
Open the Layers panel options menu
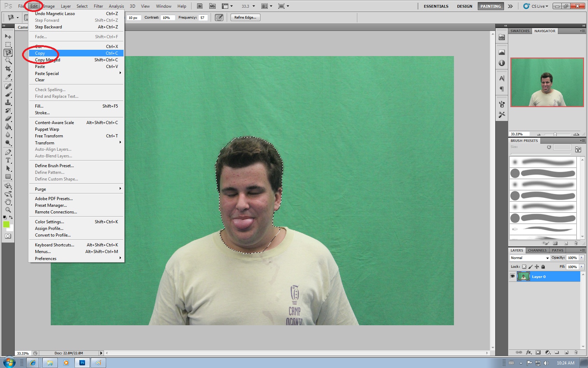(582, 250)
